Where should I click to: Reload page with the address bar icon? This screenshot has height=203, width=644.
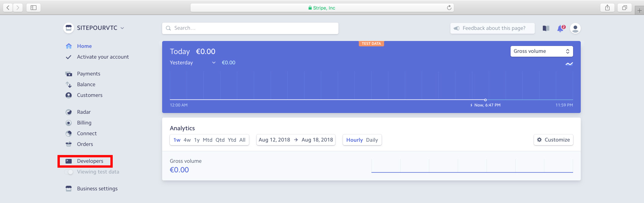tap(449, 8)
